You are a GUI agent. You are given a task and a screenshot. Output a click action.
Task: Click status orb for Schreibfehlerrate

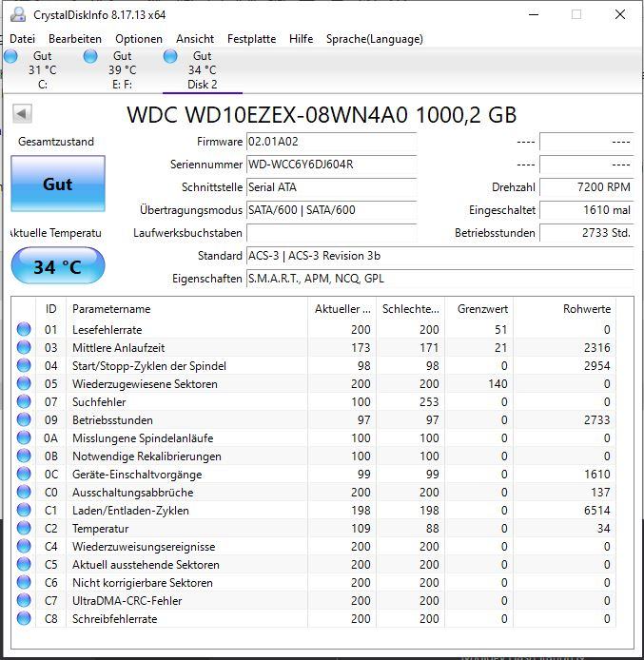click(x=24, y=619)
